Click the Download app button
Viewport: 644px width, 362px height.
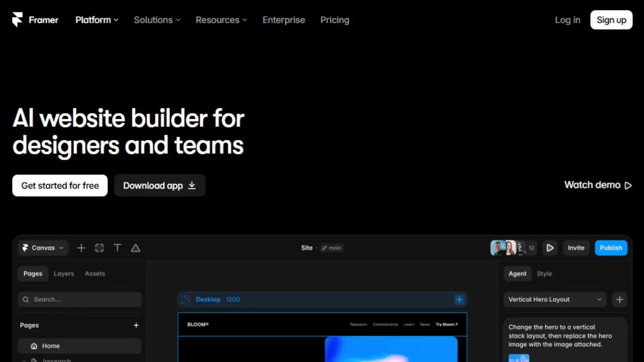click(x=160, y=185)
